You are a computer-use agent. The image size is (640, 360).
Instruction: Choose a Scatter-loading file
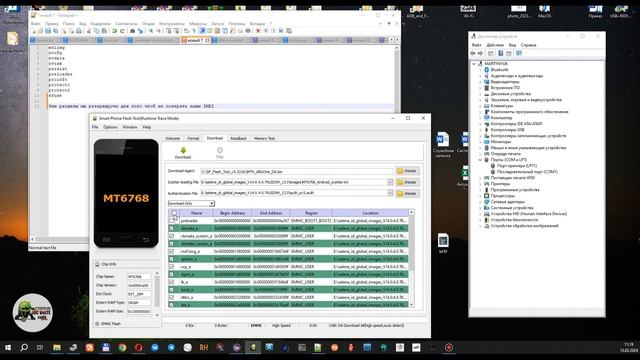click(x=407, y=182)
